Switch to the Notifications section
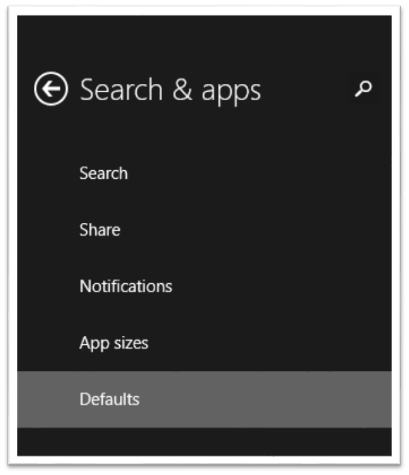 click(x=204, y=286)
